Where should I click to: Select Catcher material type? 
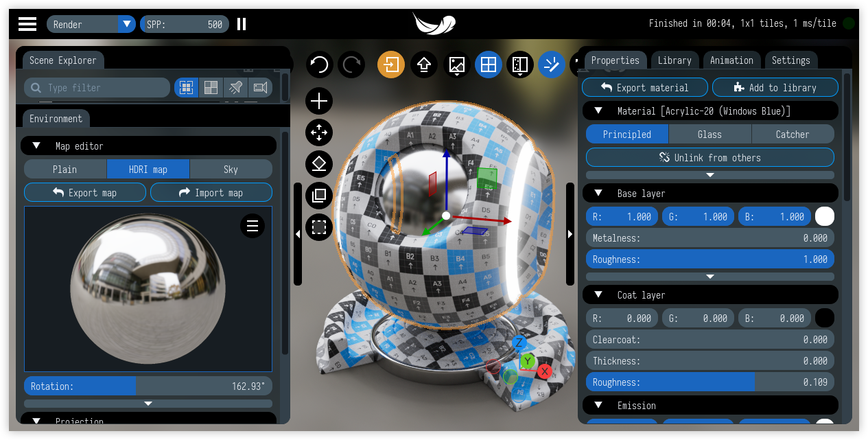click(x=793, y=134)
